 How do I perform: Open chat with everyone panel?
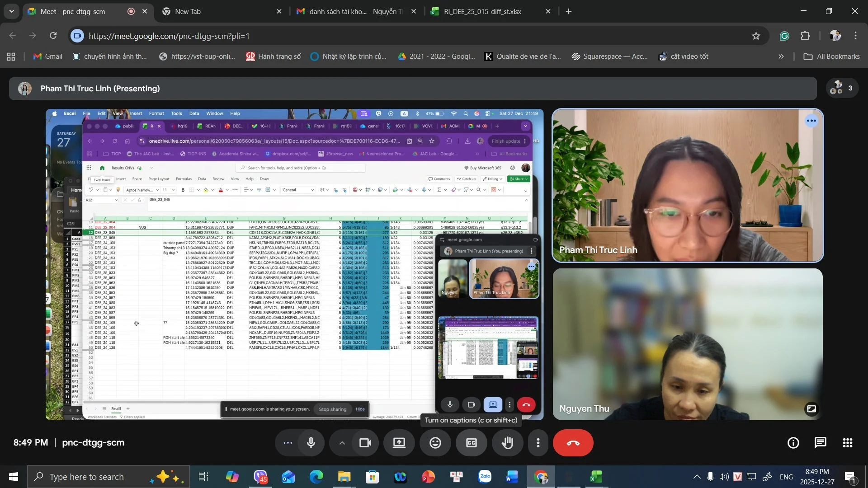click(820, 443)
